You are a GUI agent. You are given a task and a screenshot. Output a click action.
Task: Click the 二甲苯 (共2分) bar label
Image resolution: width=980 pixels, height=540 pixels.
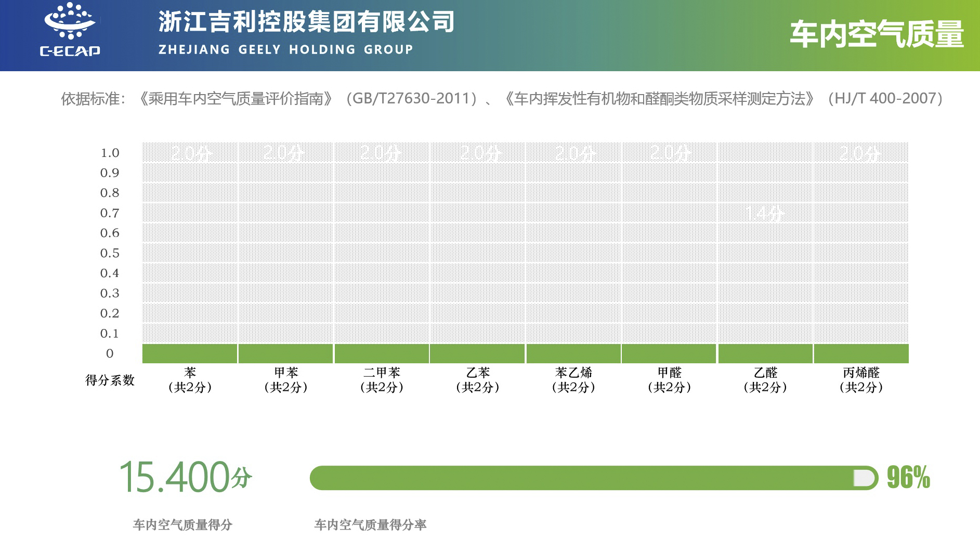[382, 380]
